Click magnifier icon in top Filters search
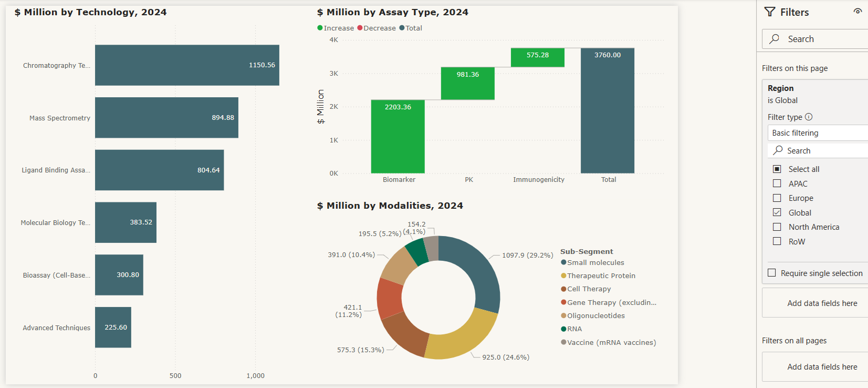868x388 pixels. click(775, 39)
